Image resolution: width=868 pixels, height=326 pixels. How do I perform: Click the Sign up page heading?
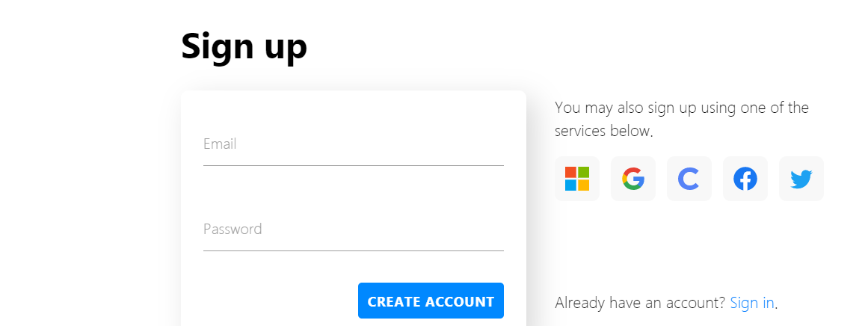coord(244,46)
